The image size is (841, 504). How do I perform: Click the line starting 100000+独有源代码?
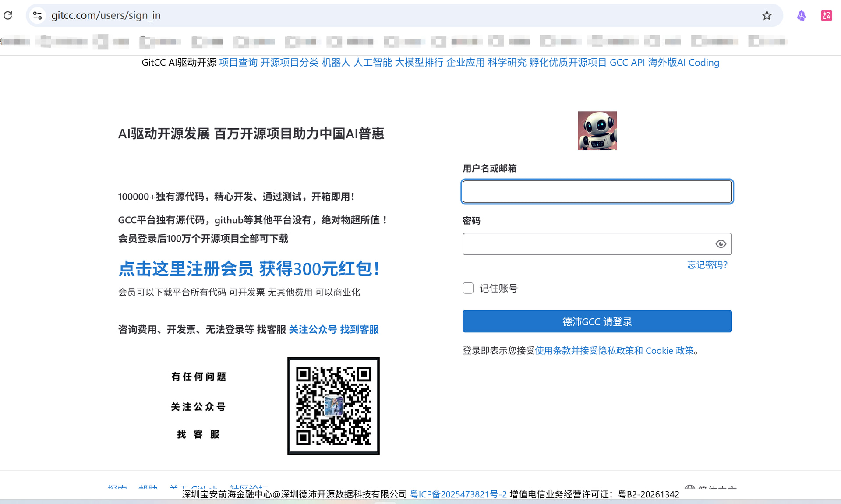[236, 197]
